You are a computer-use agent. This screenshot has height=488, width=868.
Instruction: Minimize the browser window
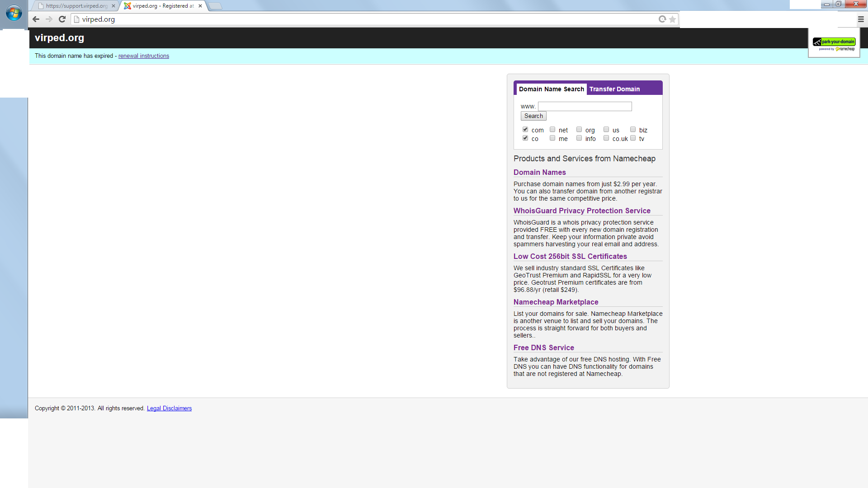[827, 4]
